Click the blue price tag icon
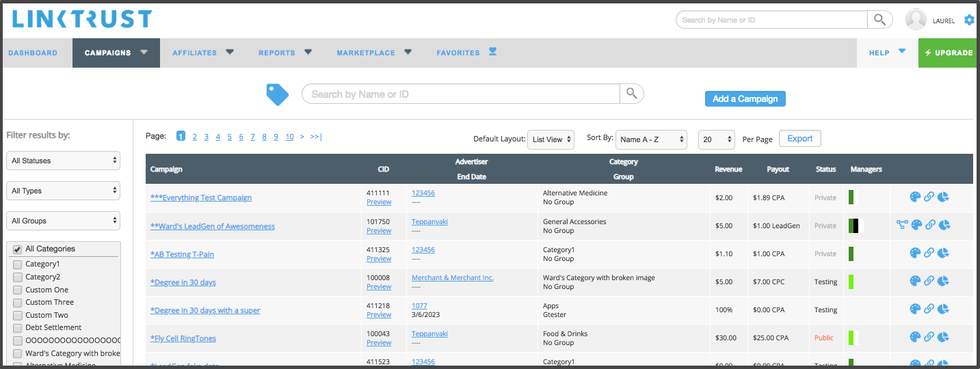 277,94
